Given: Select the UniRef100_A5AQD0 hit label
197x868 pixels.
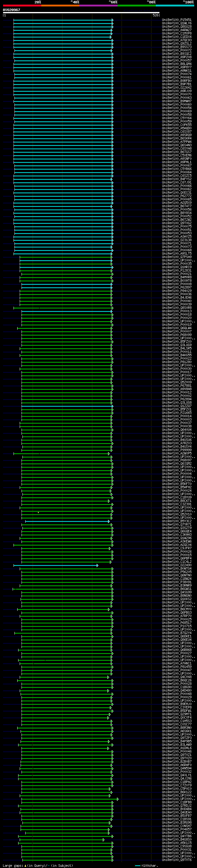Looking at the screenshot, I should pyautogui.click(x=177, y=128).
